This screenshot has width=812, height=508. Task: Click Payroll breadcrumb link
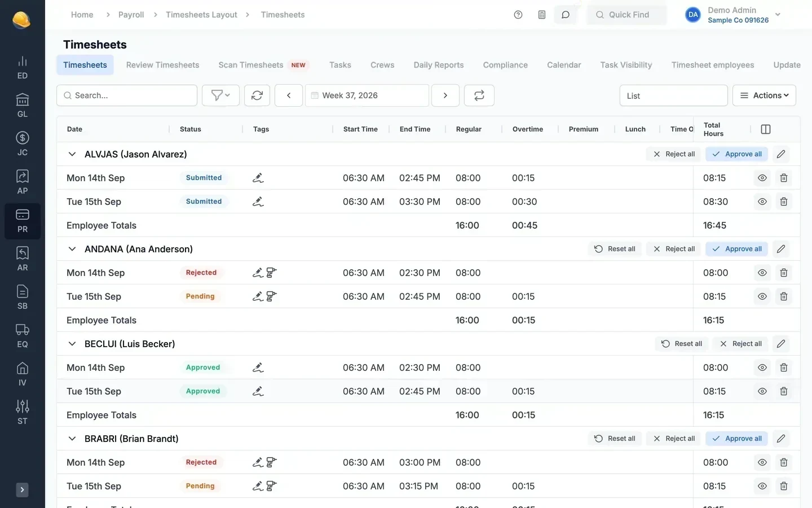[x=131, y=15]
